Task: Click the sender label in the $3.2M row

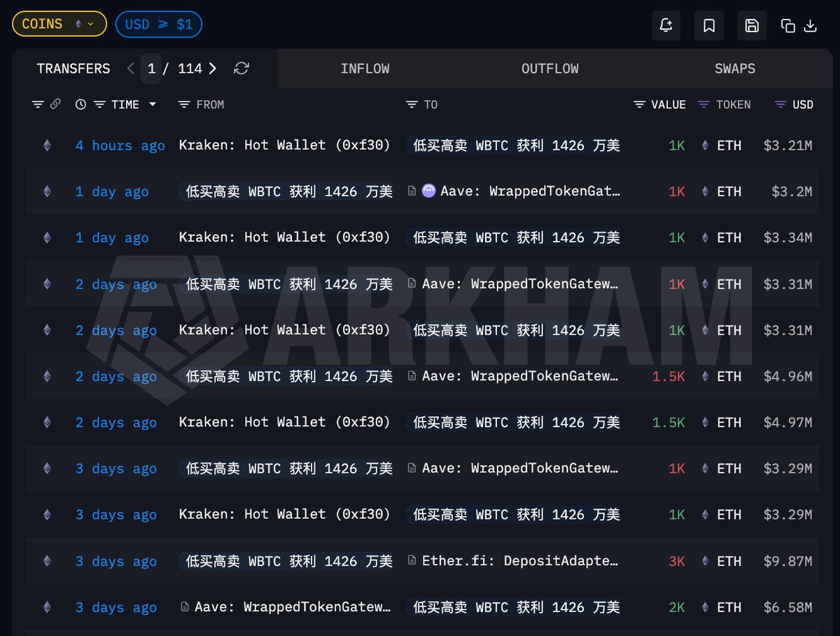Action: pyautogui.click(x=286, y=191)
